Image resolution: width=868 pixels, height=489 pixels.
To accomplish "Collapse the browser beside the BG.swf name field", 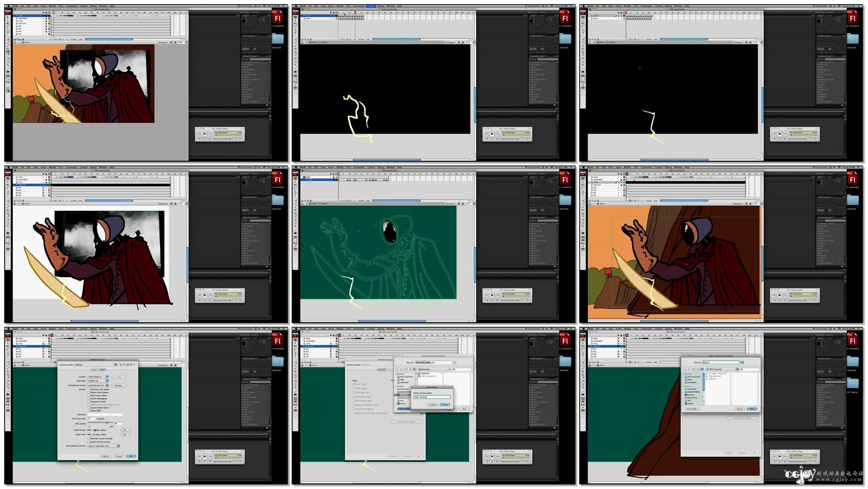I will pos(742,362).
